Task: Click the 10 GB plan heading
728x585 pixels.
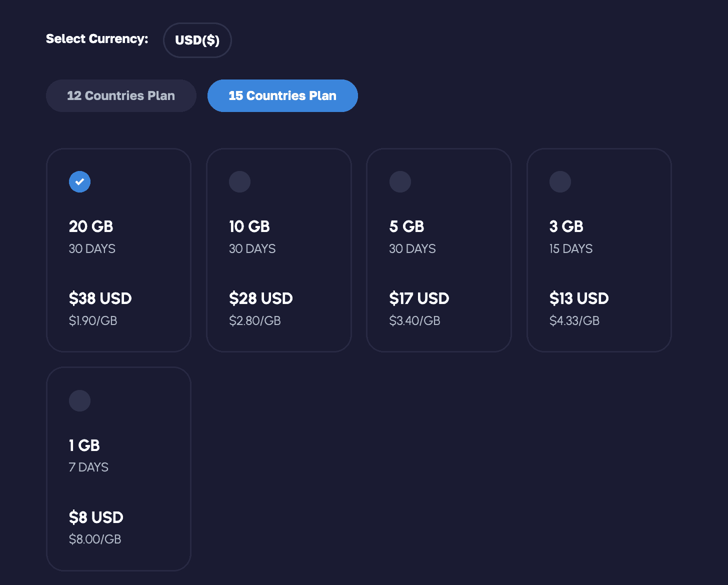Action: coord(249,226)
